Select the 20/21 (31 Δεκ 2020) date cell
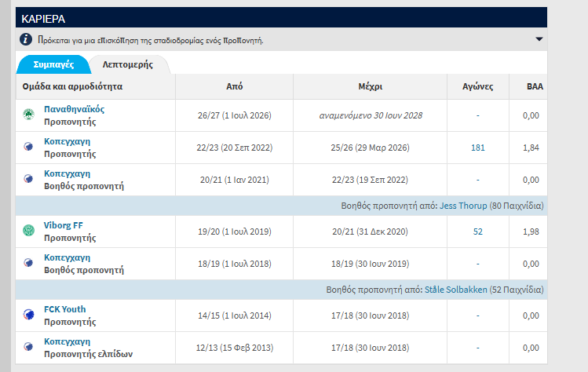The image size is (588, 372). (x=370, y=232)
